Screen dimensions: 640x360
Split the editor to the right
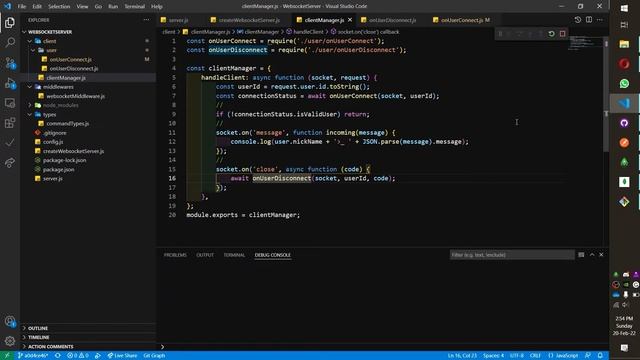[x=589, y=20]
